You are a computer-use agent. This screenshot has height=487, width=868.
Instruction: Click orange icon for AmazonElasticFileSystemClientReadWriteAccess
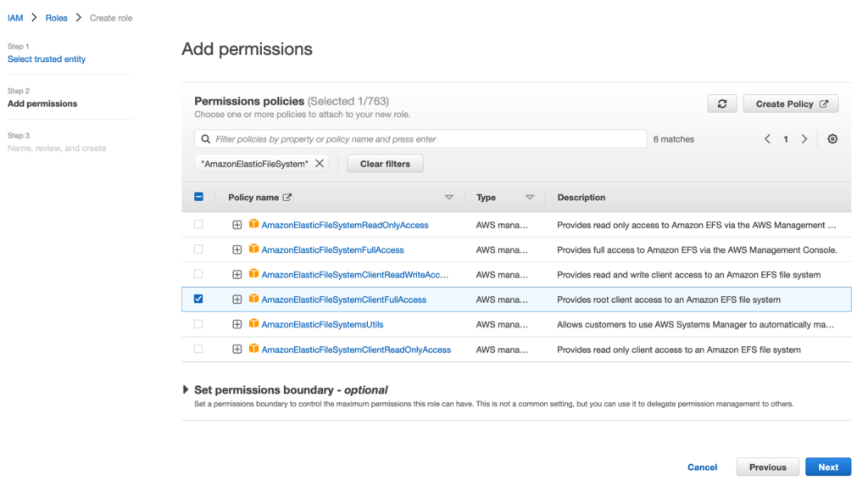coord(253,274)
